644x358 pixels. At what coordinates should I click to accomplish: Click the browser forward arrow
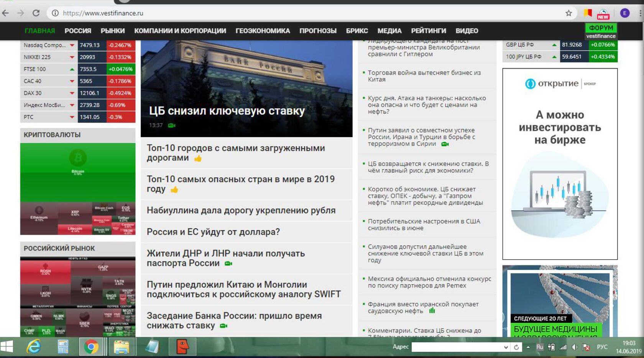[21, 13]
